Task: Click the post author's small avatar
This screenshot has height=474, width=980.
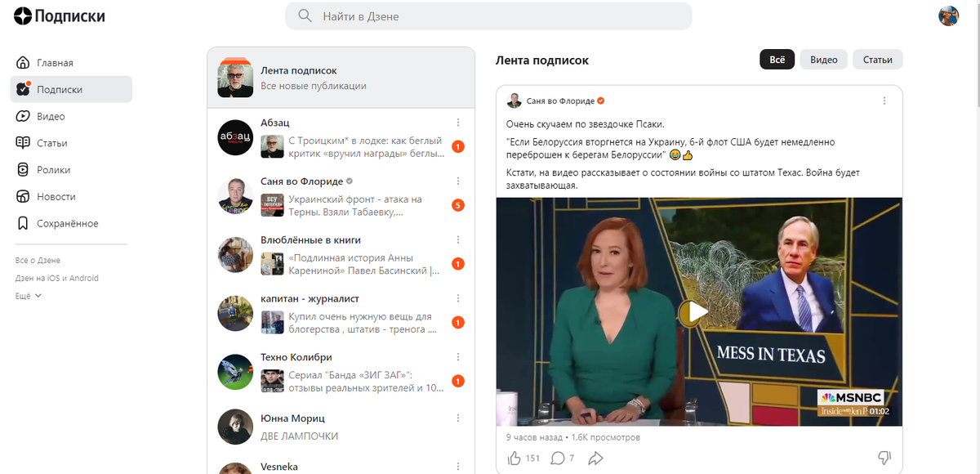Action: coord(514,101)
